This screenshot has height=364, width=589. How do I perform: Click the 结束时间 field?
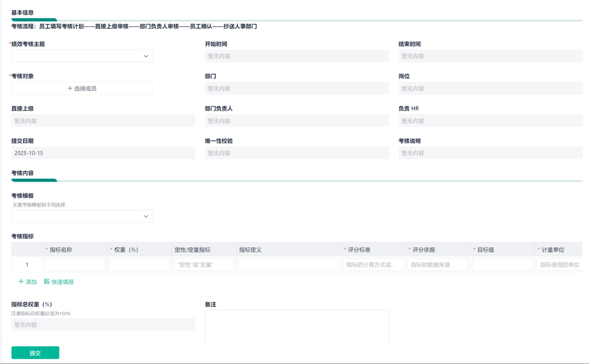[x=490, y=56]
